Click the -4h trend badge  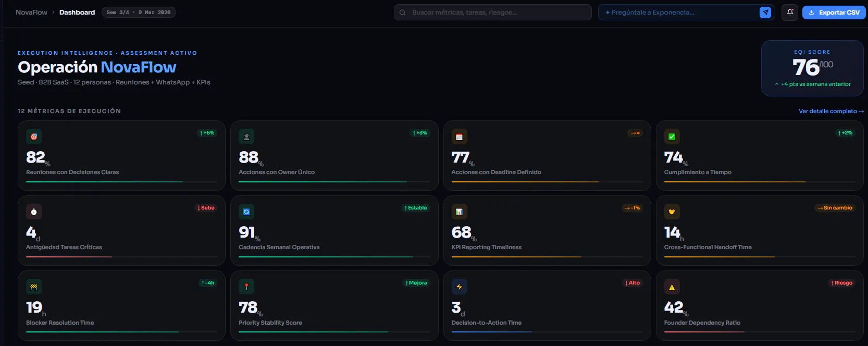click(207, 283)
